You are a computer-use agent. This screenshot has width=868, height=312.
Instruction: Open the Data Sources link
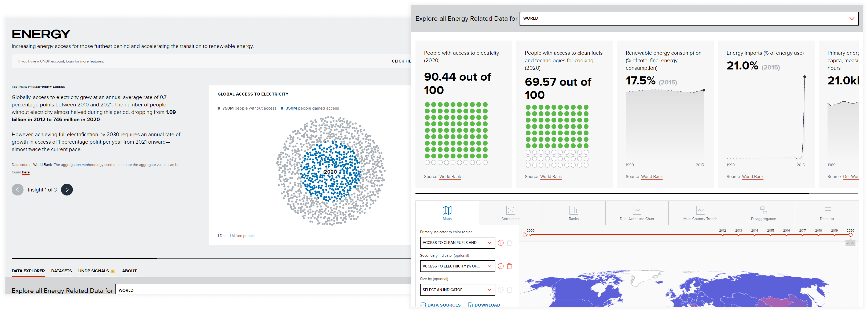pyautogui.click(x=440, y=305)
